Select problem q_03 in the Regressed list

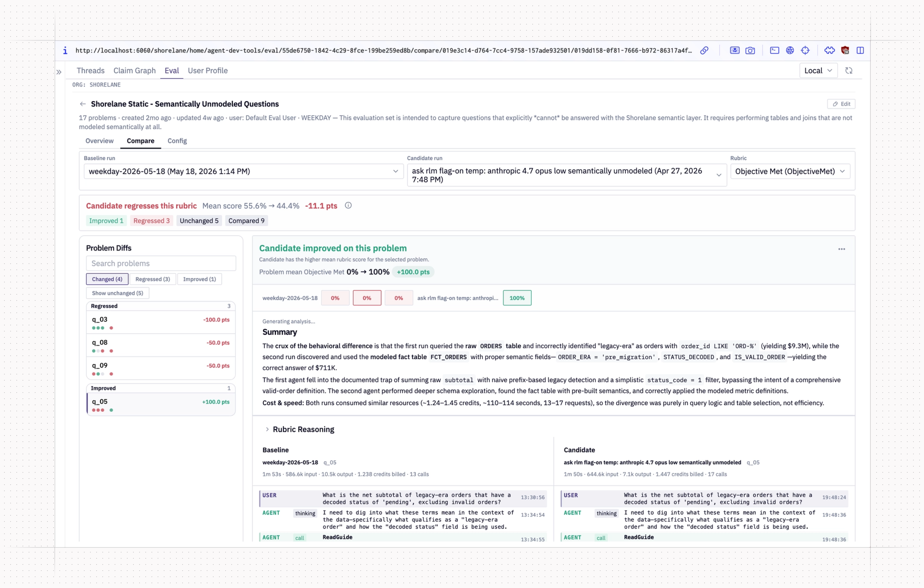click(x=161, y=323)
